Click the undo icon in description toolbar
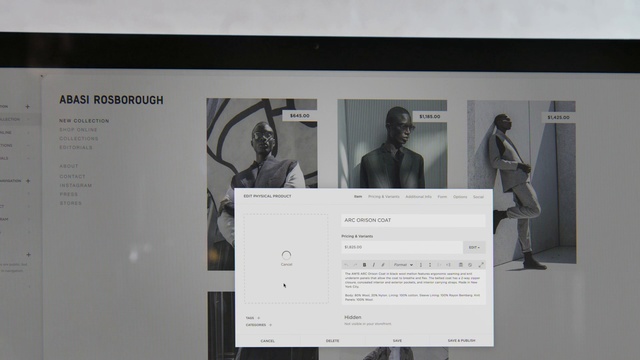 pyautogui.click(x=346, y=265)
